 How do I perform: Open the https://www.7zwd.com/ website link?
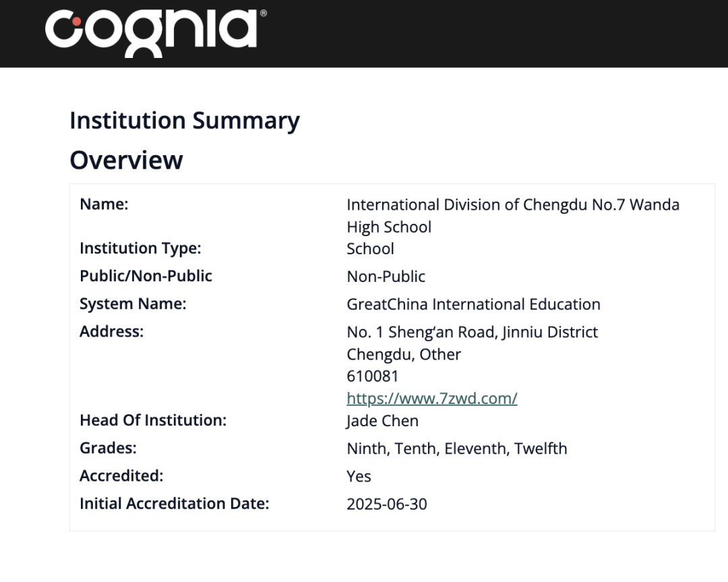pos(431,398)
